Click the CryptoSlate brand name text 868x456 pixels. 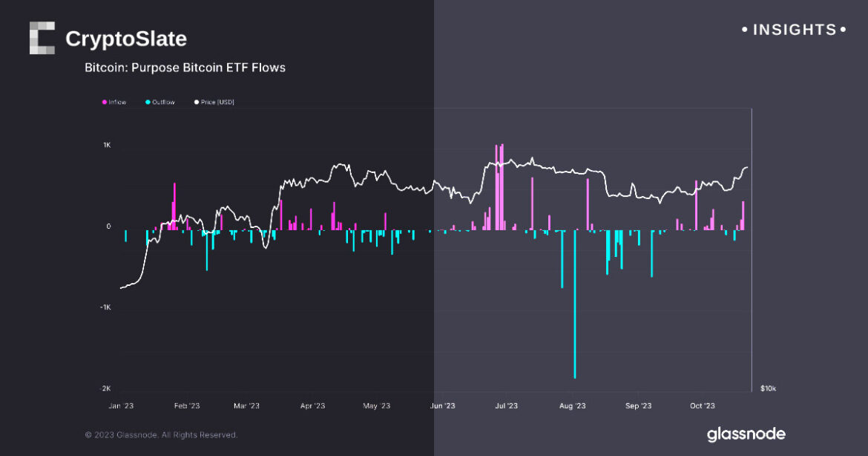pos(126,39)
